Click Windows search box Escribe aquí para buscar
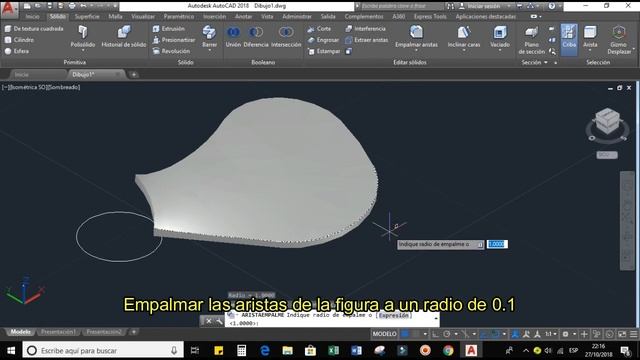640x360 pixels. pos(102,351)
